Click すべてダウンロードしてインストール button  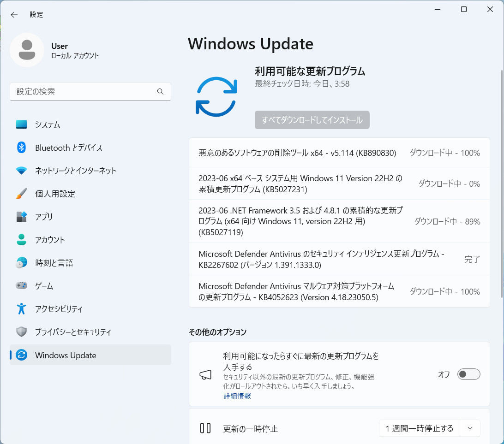[x=312, y=120]
